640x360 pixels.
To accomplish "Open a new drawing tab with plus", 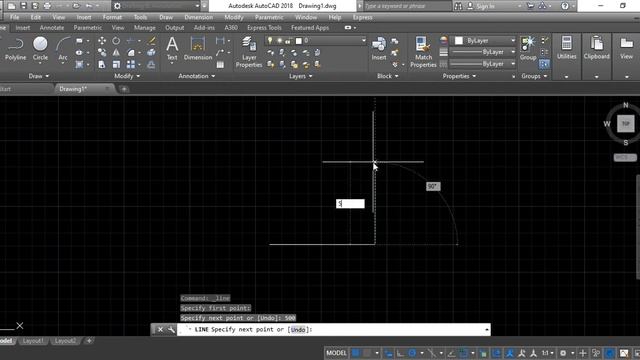I will click(124, 89).
